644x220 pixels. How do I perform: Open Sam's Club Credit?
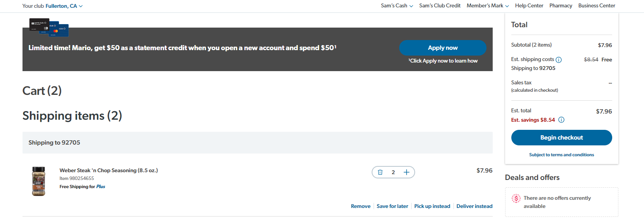(440, 5)
